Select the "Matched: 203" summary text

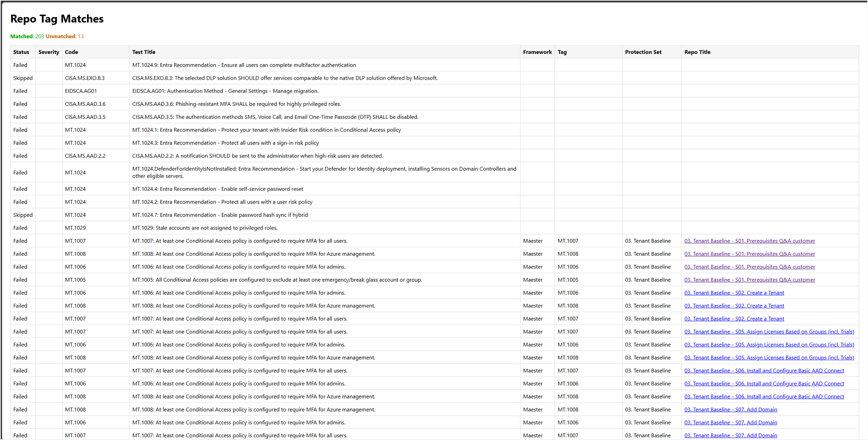tap(27, 36)
